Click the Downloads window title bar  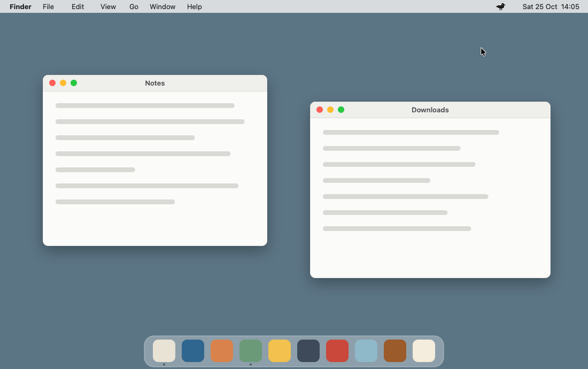430,110
